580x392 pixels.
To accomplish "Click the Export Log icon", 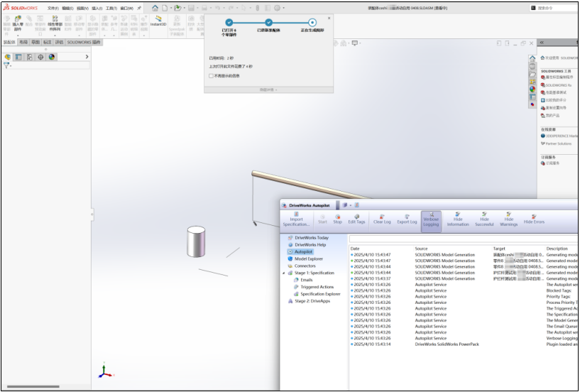I will point(407,219).
